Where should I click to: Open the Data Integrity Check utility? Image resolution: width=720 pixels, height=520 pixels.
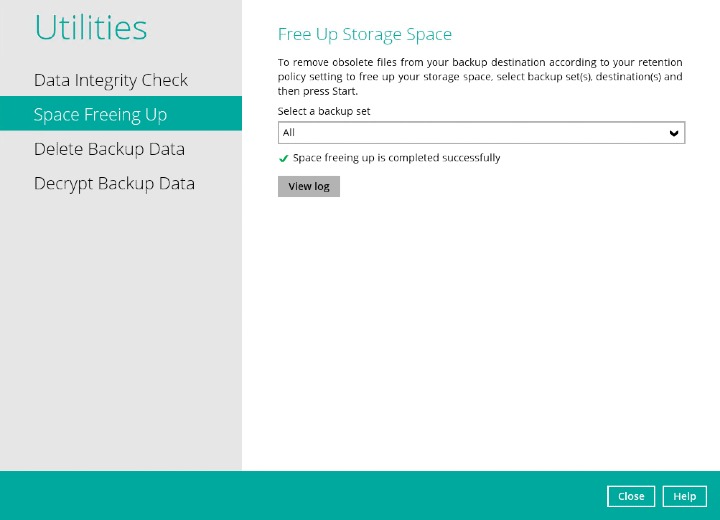[x=111, y=80]
